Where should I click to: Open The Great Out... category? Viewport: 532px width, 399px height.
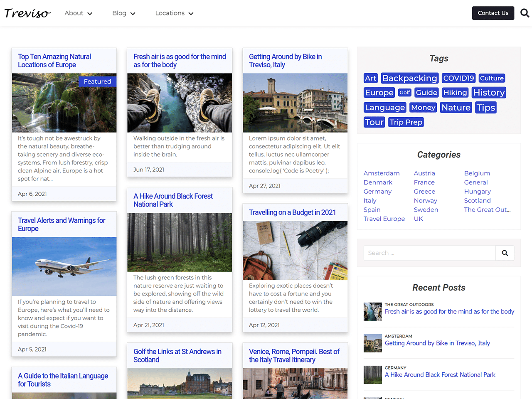pyautogui.click(x=488, y=210)
